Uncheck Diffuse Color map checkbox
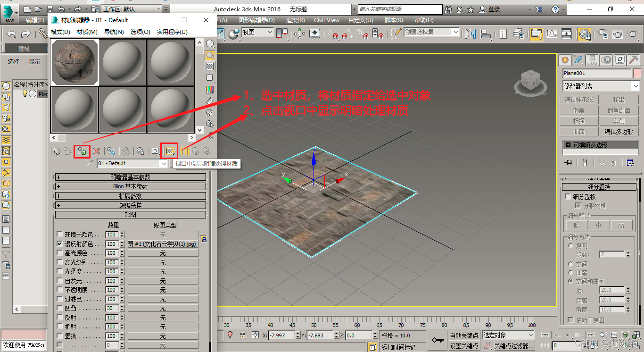The image size is (644, 352). coord(59,244)
